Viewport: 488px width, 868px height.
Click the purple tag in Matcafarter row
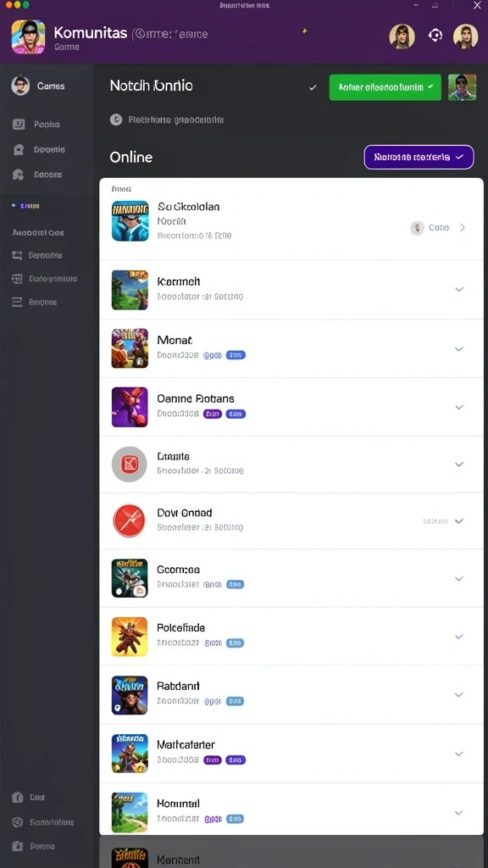click(213, 760)
